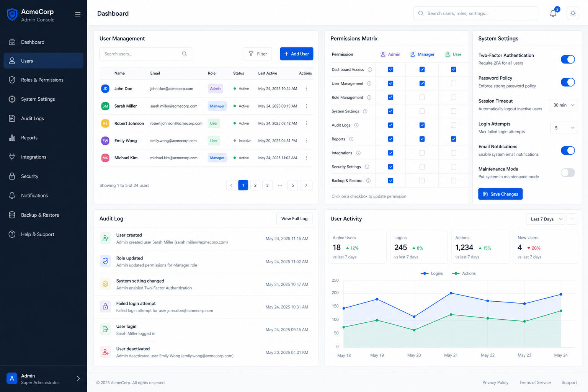Open actions menu for John Doe row
Screen dimensions: 588x392
pos(307,88)
